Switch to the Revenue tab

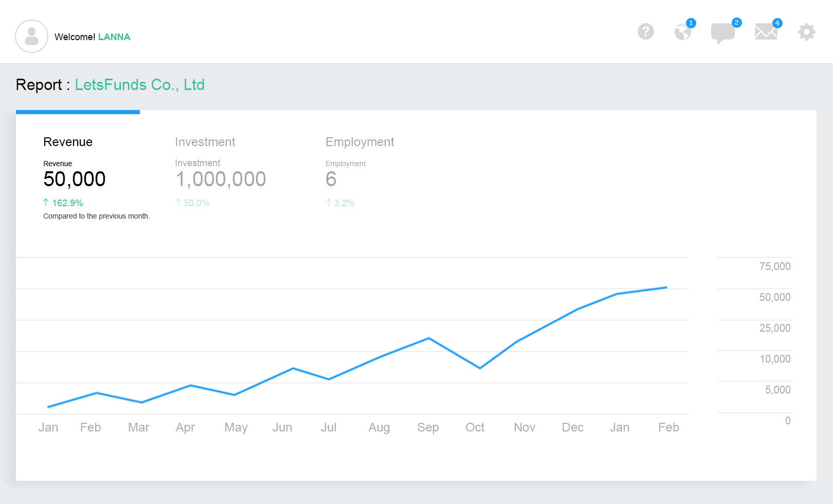click(68, 142)
